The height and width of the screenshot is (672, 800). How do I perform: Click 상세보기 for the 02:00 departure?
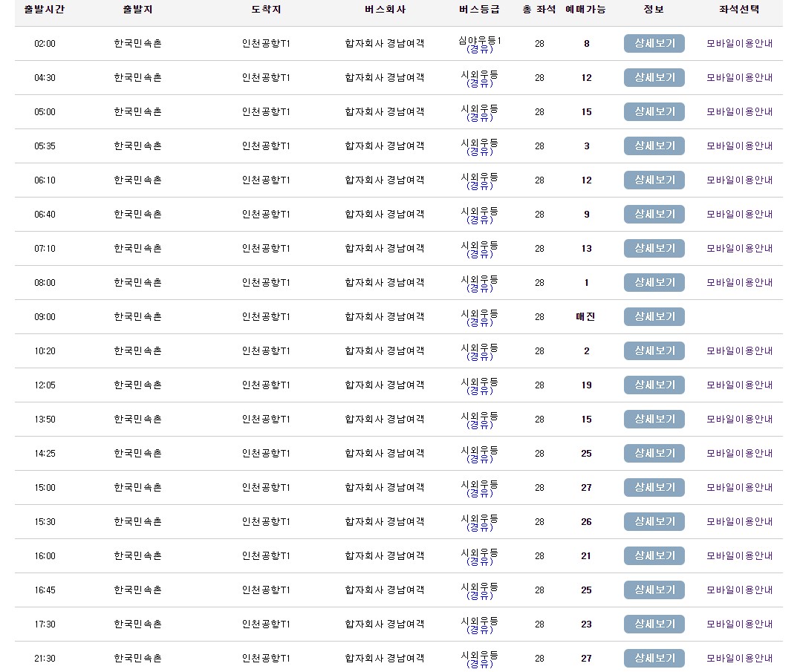pos(654,43)
